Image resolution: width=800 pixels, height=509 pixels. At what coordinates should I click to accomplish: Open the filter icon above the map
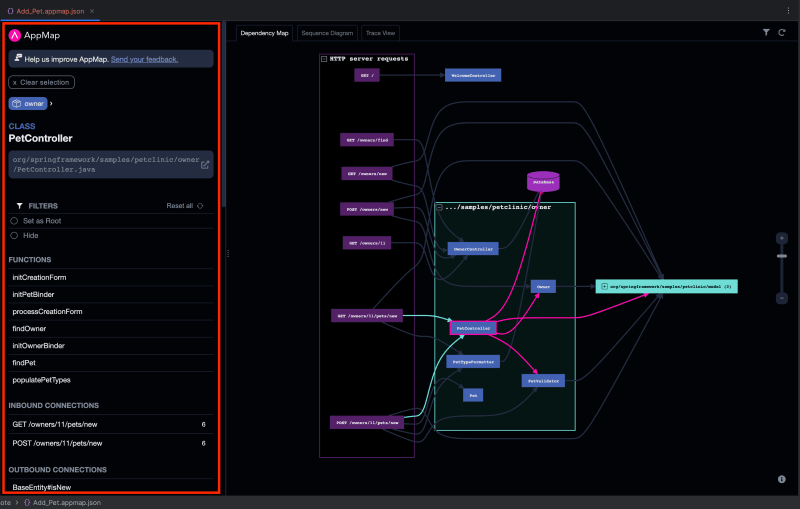(766, 32)
